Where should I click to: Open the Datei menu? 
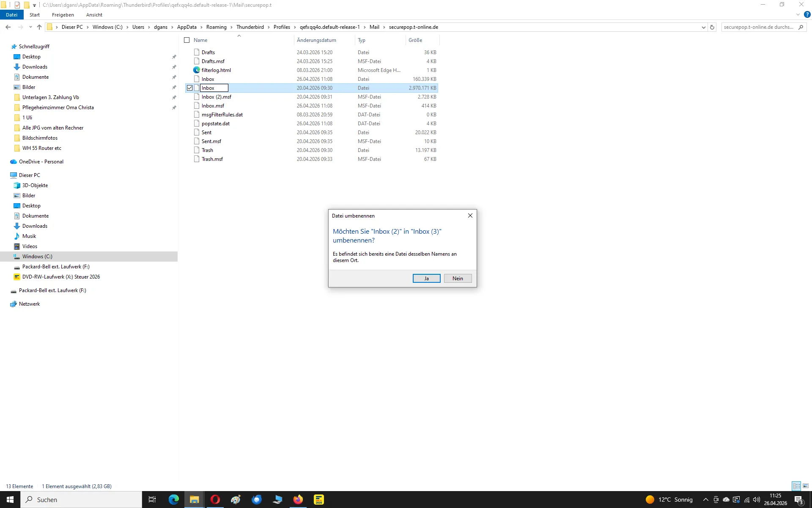[x=11, y=15]
